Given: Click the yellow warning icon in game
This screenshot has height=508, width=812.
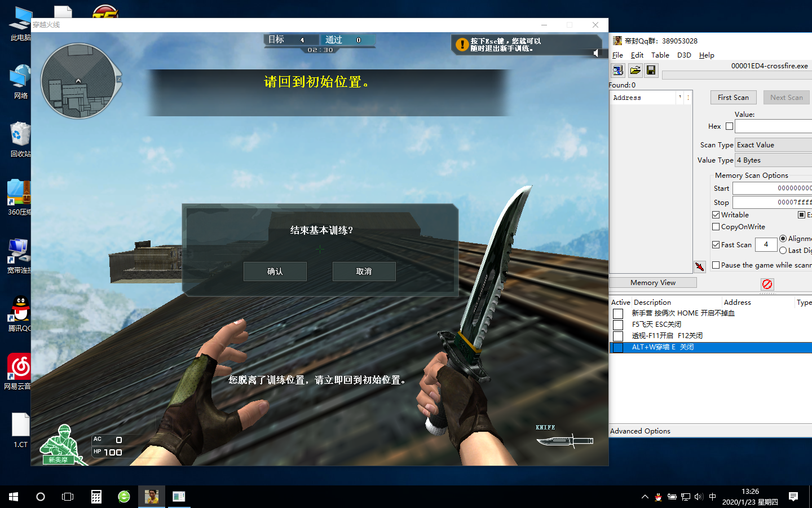Looking at the screenshot, I should 462,45.
